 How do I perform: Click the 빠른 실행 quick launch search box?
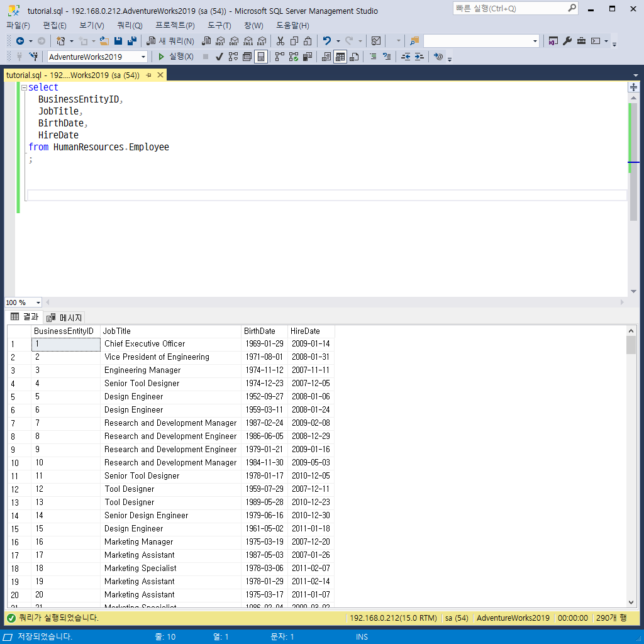[509, 8]
